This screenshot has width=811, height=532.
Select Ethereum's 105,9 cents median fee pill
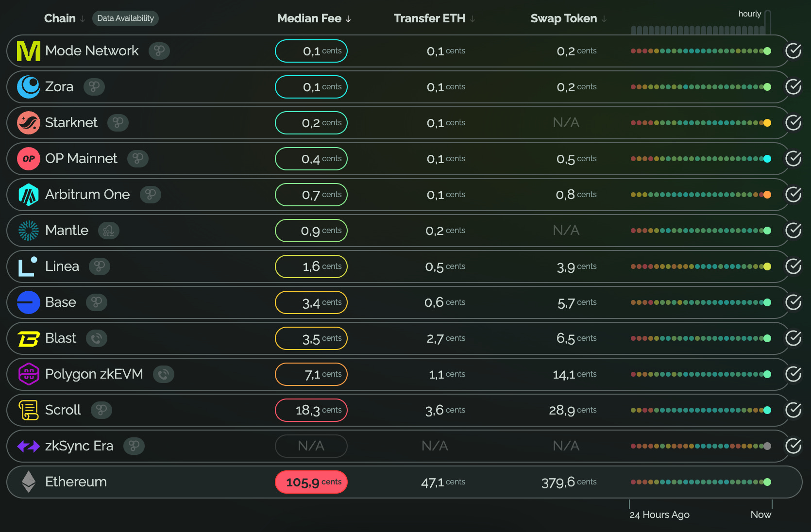311,482
